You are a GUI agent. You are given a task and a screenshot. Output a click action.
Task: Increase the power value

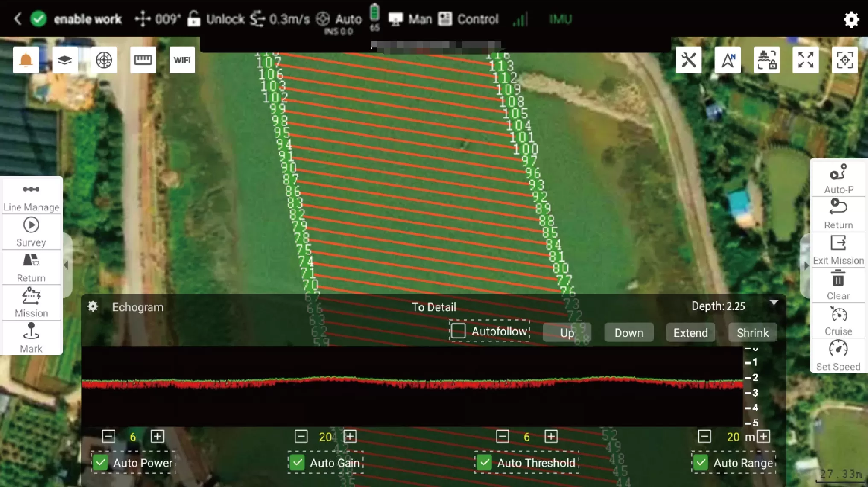158,436
